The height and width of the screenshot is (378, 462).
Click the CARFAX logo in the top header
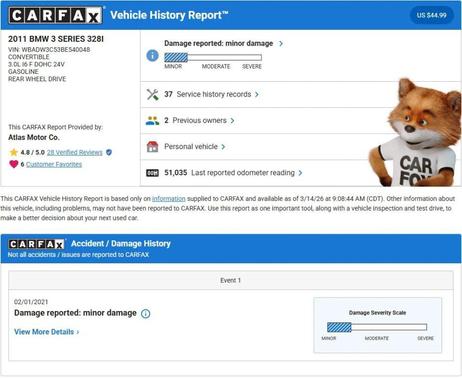coord(56,16)
